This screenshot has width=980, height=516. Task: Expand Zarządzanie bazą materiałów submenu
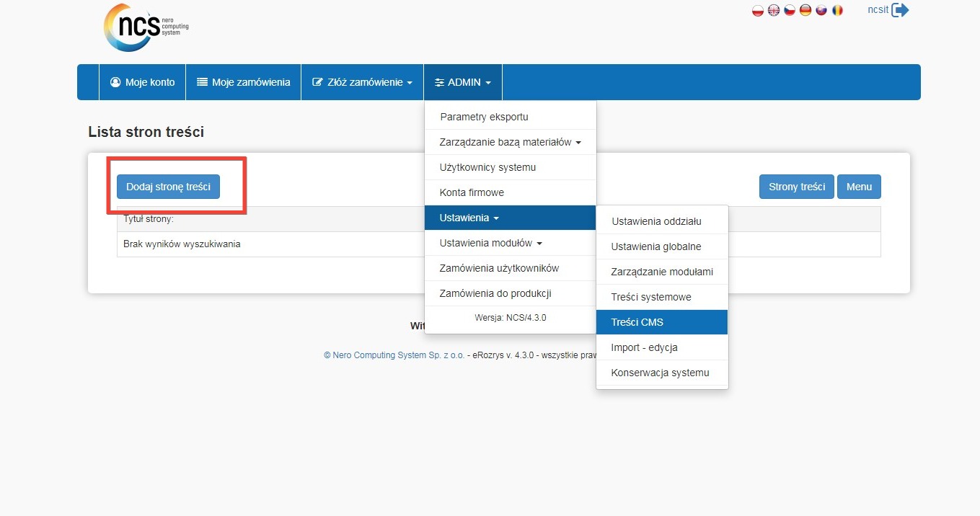[510, 142]
